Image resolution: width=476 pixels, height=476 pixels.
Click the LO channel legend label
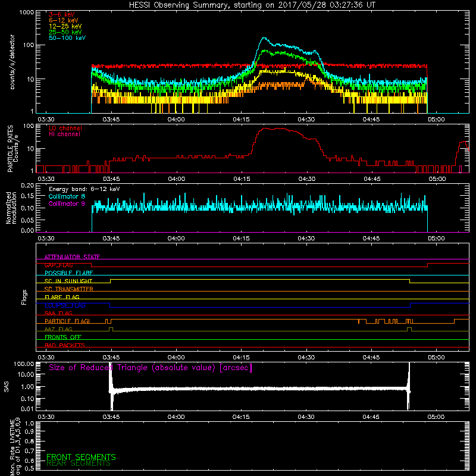pos(65,128)
